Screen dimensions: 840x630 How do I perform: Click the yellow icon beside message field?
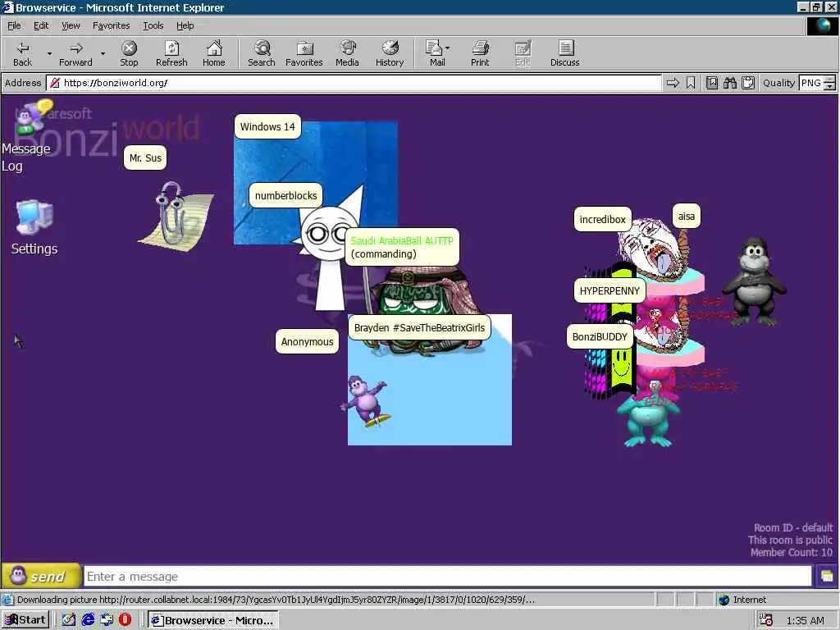pos(827,577)
